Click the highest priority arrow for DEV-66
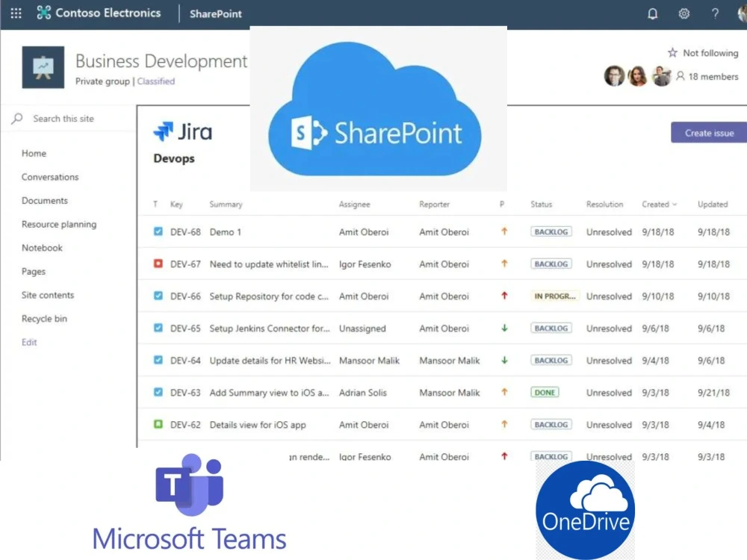747x560 pixels. (x=504, y=296)
